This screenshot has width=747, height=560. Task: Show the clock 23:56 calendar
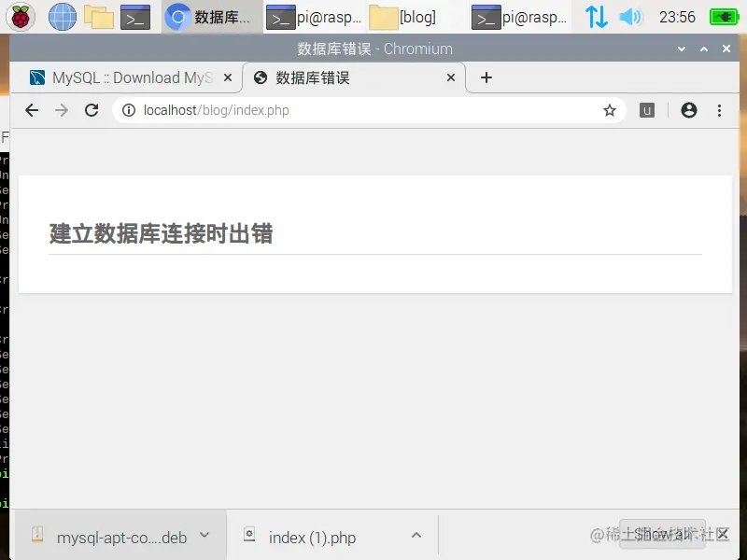[677, 17]
